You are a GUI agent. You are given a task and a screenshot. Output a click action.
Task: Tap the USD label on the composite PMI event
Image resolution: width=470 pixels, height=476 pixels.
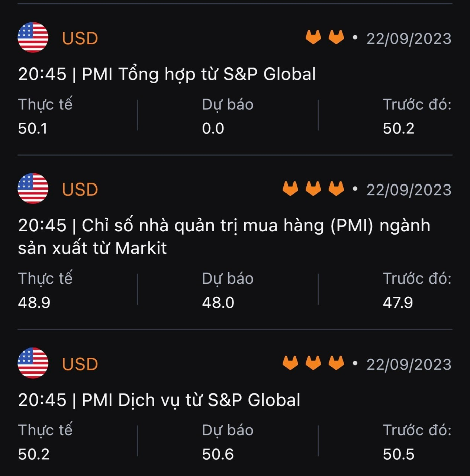(x=80, y=38)
